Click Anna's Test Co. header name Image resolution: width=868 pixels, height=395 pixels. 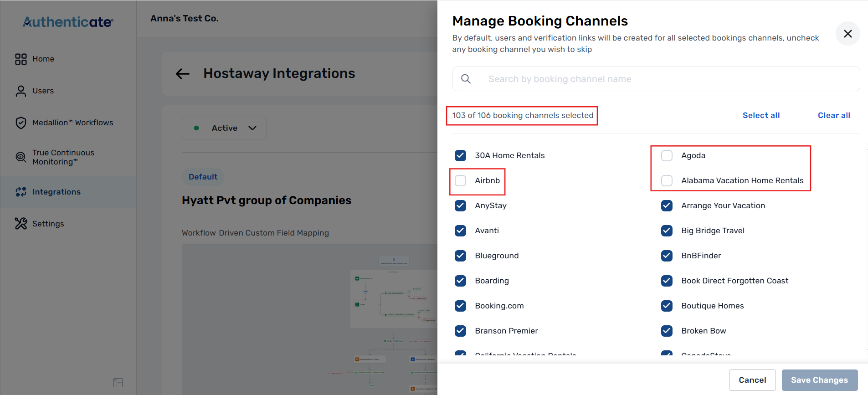tap(185, 19)
